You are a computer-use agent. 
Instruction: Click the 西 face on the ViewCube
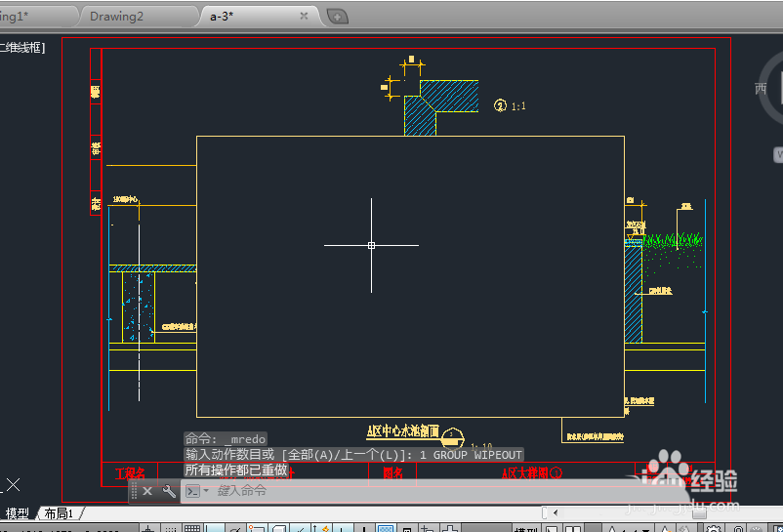pos(761,88)
